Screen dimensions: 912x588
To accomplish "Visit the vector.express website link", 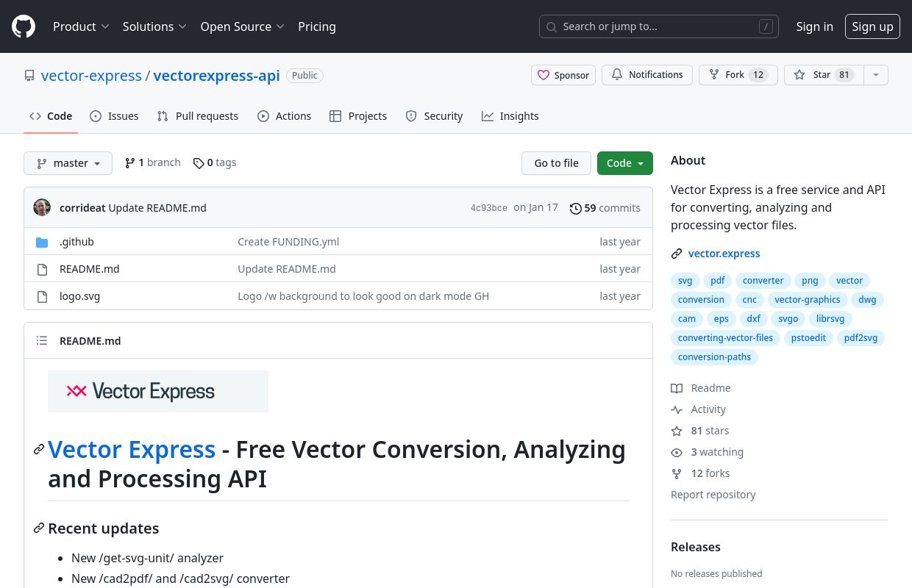I will pos(724,254).
